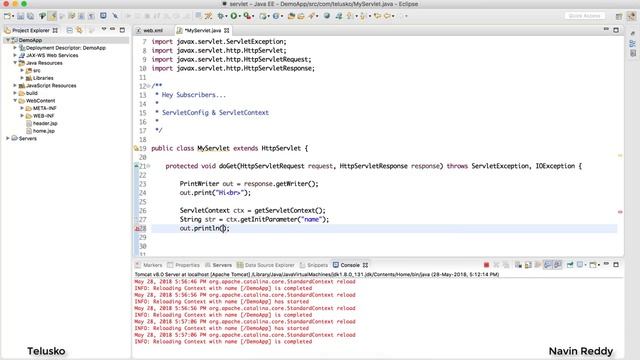The height and width of the screenshot is (360, 640).
Task: Collapse the DemoApp project node
Action: pos(8,40)
